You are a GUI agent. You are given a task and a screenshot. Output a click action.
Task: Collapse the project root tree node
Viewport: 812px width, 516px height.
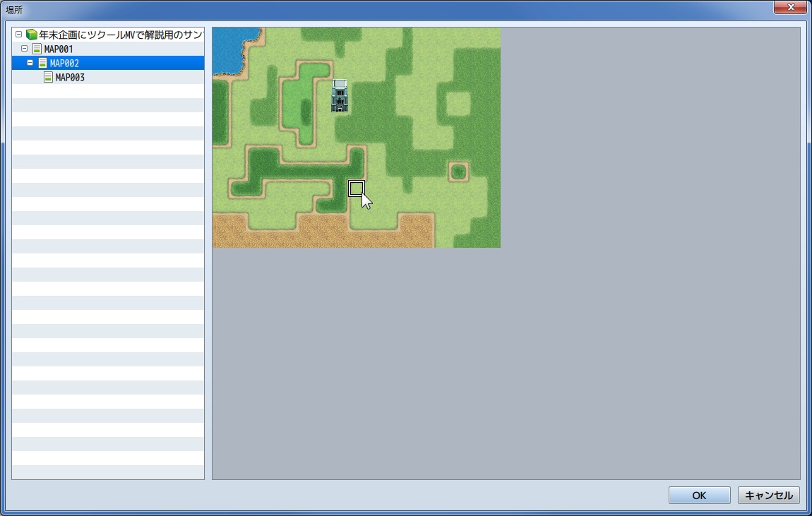(x=18, y=35)
